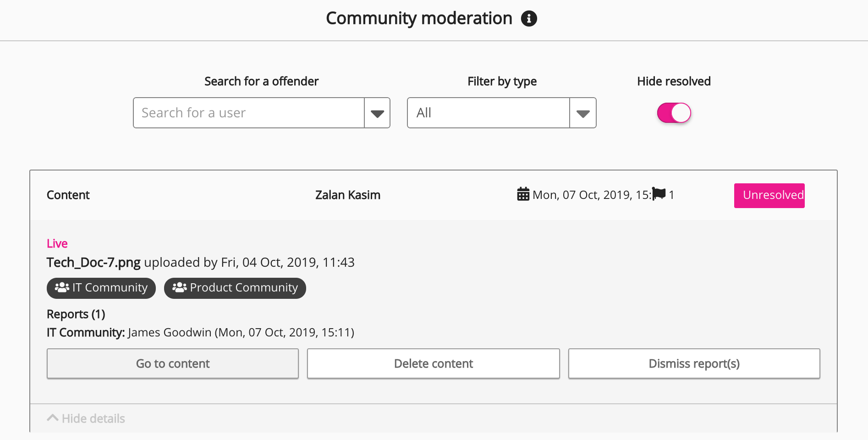
Task: Toggle the Hide resolved switch
Action: pyautogui.click(x=674, y=113)
